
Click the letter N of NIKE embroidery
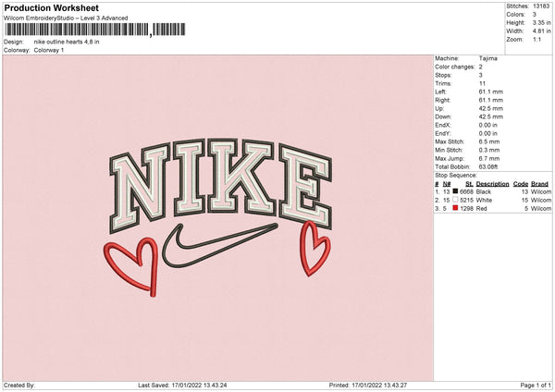149,182
